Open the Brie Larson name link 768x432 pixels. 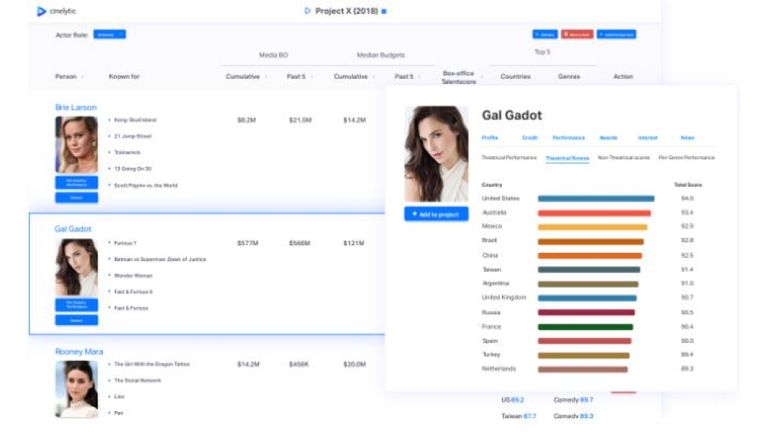pos(75,107)
